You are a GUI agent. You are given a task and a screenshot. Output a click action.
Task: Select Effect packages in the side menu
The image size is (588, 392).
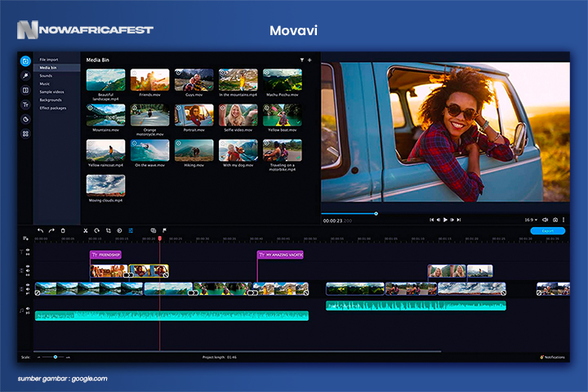[53, 108]
